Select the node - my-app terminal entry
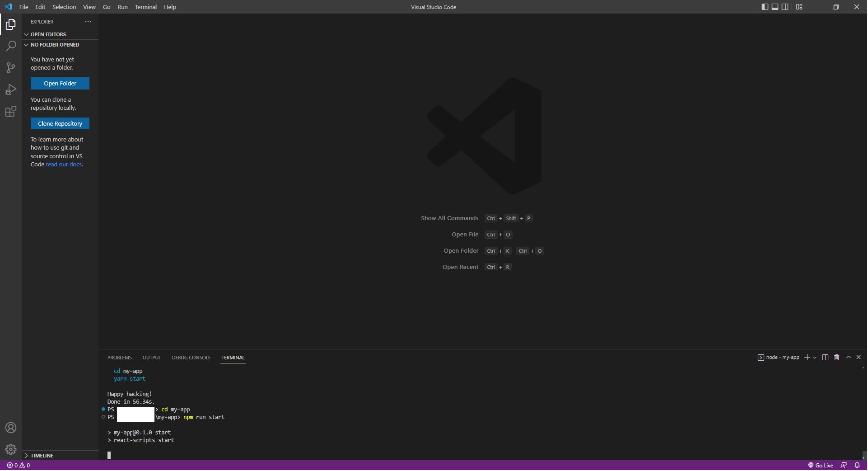This screenshot has height=471, width=868. pyautogui.click(x=779, y=358)
